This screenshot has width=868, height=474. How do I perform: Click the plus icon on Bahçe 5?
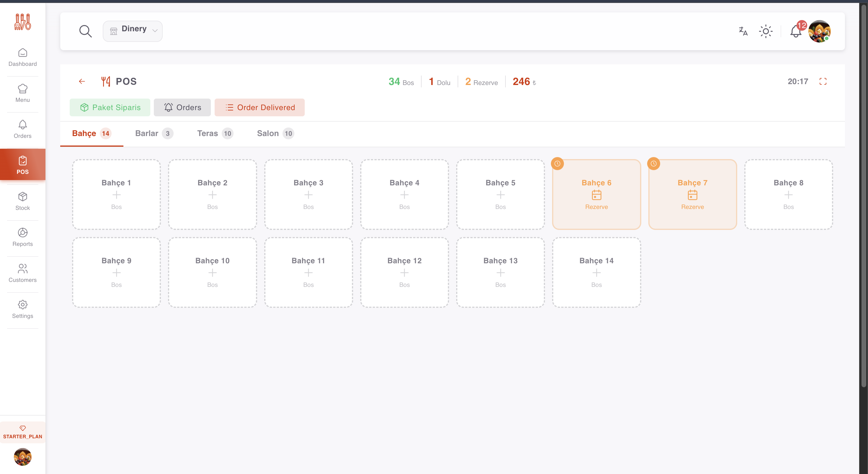[500, 195]
